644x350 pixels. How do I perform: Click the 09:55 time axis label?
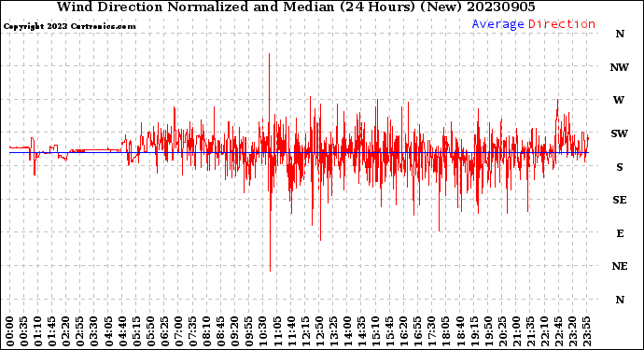[249, 331]
